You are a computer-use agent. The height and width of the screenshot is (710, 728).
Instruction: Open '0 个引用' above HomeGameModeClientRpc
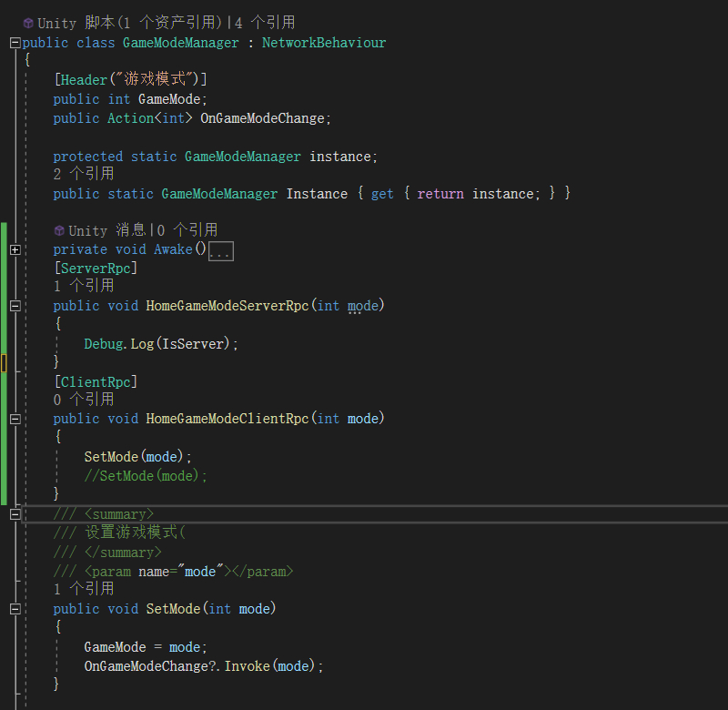[84, 400]
